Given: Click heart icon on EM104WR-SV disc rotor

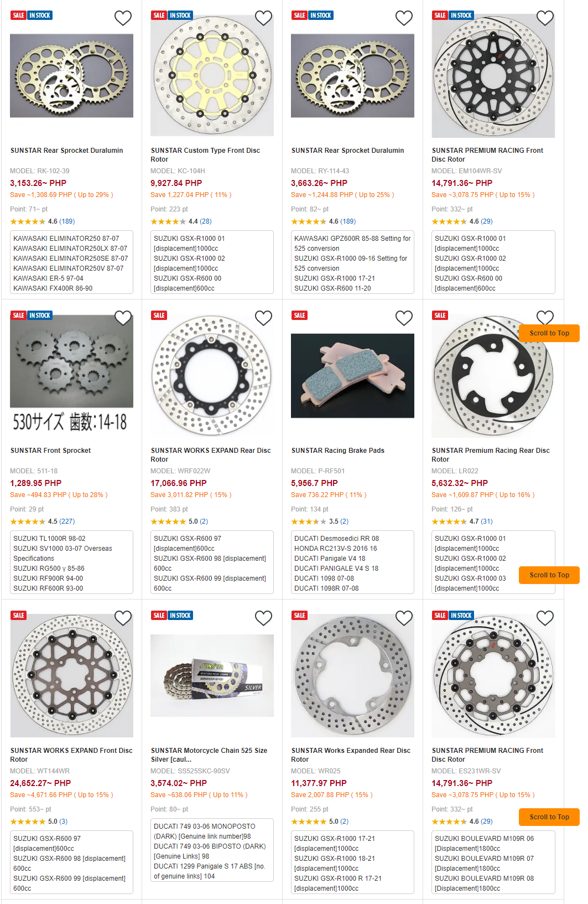Looking at the screenshot, I should (545, 18).
